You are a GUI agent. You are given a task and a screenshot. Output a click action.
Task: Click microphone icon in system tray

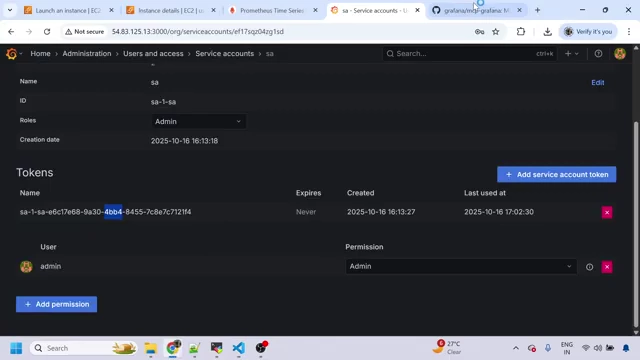pos(548,348)
